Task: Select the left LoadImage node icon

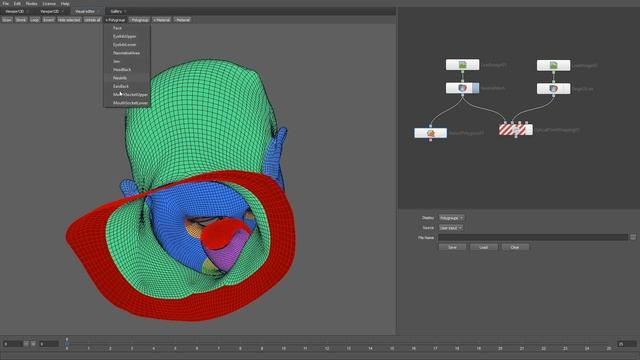Action: point(462,65)
